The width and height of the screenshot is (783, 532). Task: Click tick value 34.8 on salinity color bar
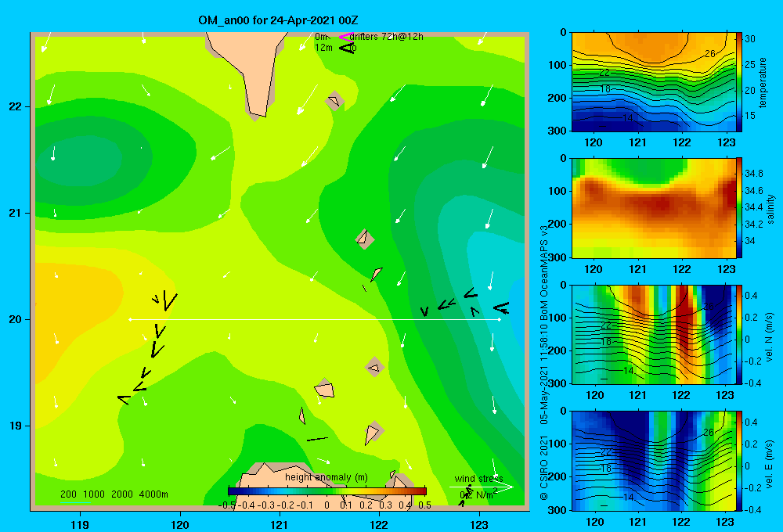coord(753,174)
